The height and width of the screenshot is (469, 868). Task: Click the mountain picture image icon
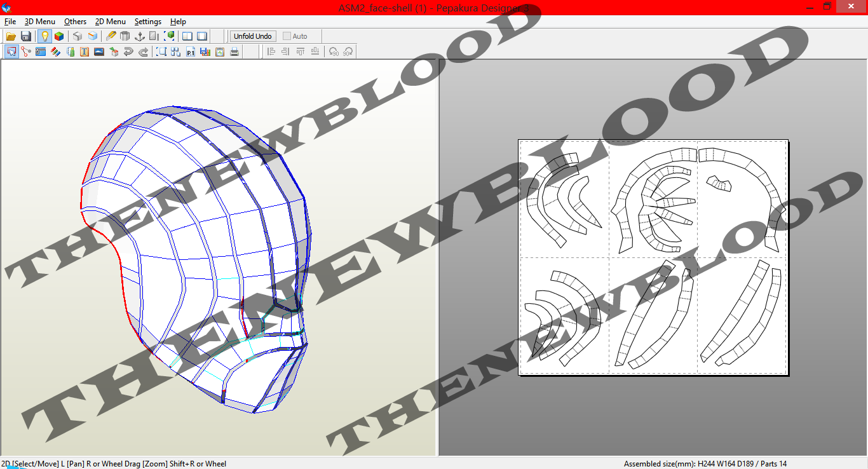pos(99,51)
